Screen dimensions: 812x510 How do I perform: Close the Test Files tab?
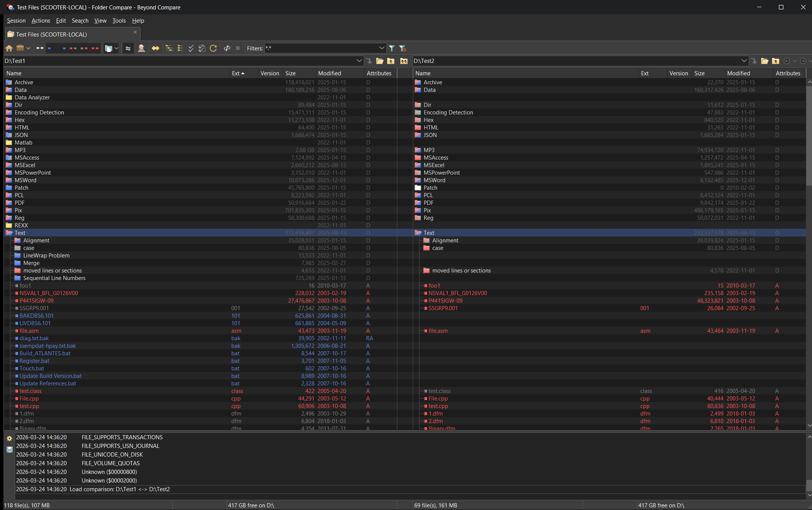click(135, 32)
